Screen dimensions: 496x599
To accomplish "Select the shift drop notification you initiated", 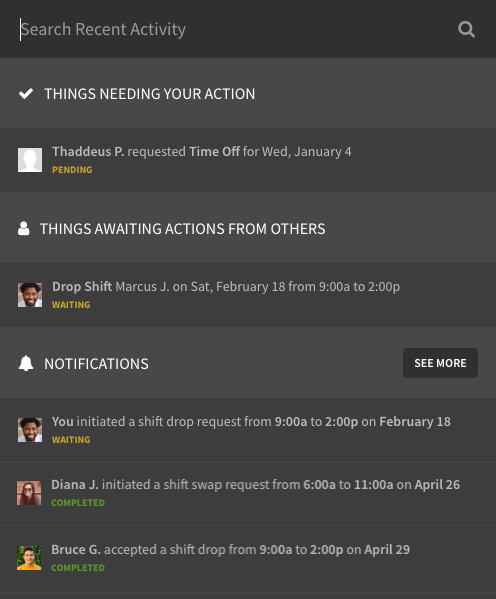I will [x=248, y=430].
